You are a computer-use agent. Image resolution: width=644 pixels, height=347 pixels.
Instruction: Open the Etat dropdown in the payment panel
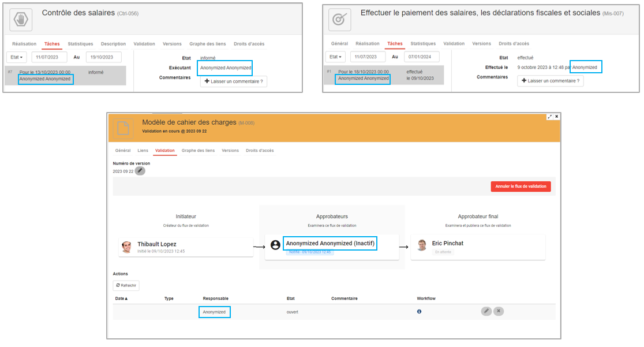[x=335, y=57]
